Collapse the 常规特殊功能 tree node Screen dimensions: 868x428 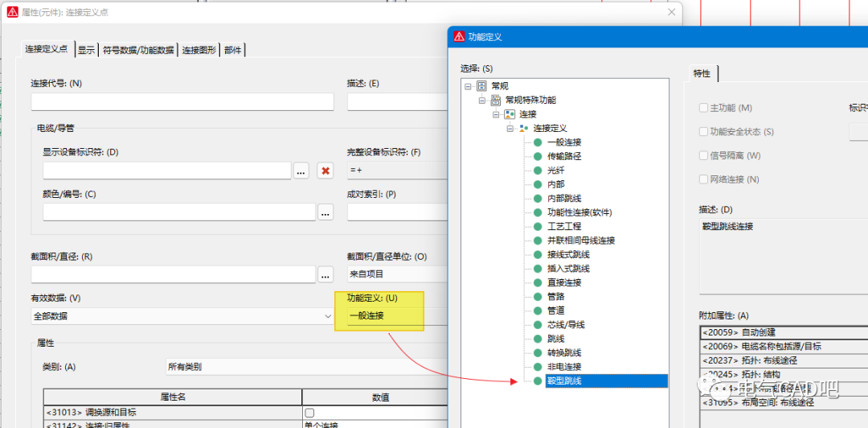click(x=481, y=101)
